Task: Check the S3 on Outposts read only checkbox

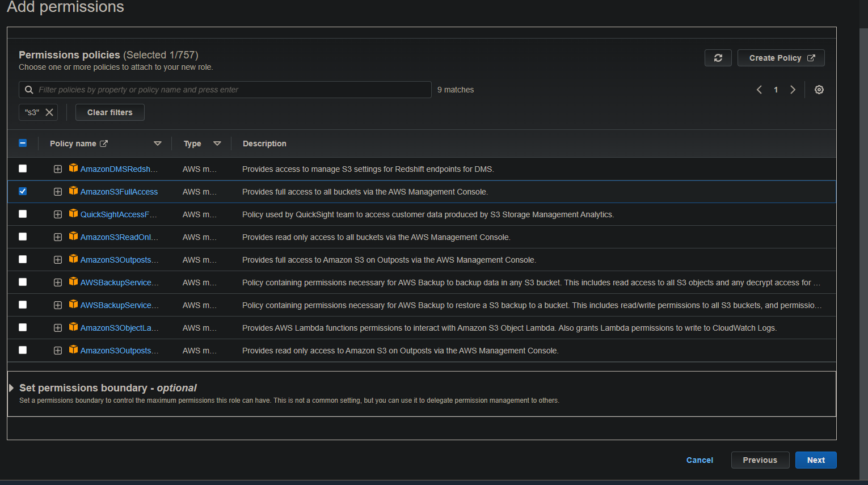Action: point(23,350)
